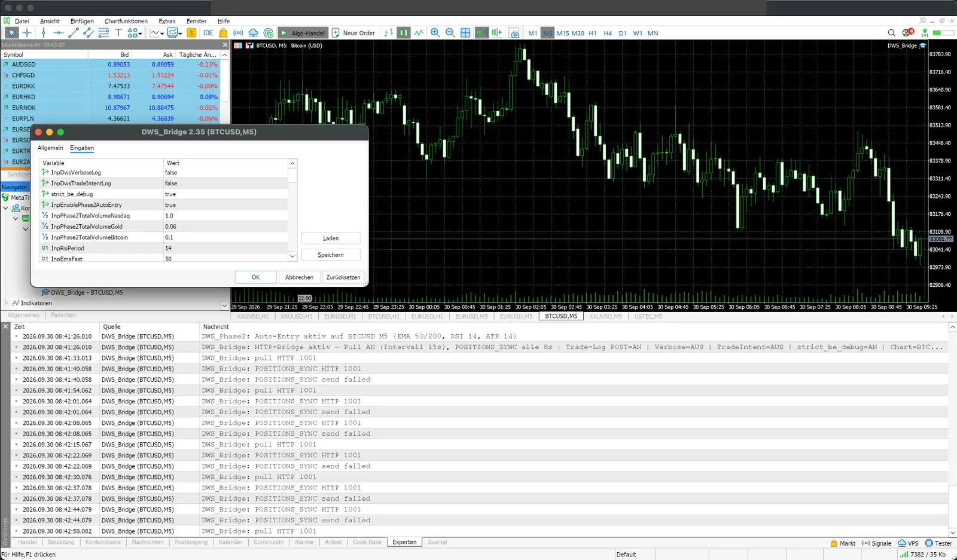
Task: Tile chart windows with grid icon
Action: point(465,33)
